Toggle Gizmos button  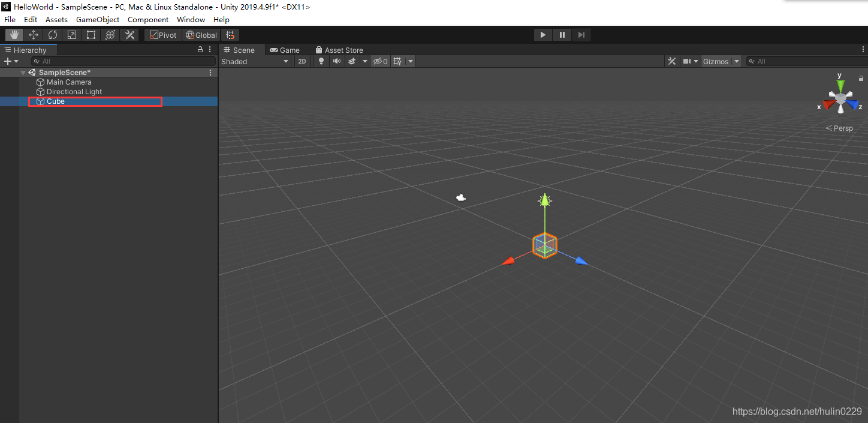(x=716, y=61)
